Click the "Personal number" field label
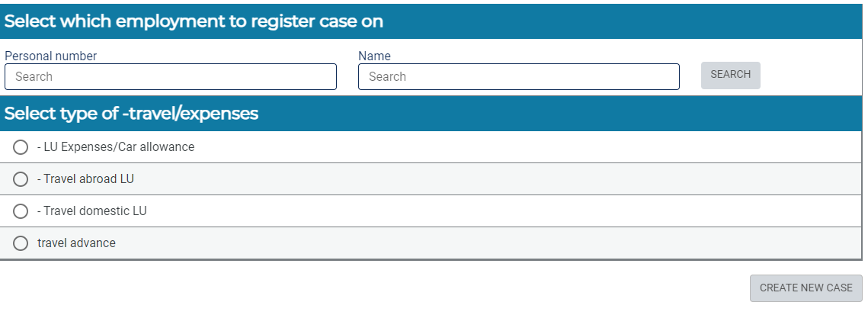Screen dimensions: 868x315 51,56
